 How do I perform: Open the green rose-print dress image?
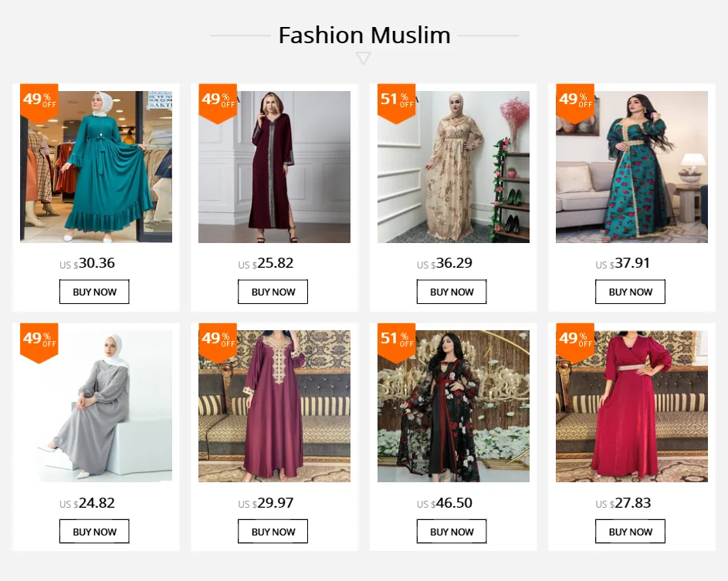point(632,167)
